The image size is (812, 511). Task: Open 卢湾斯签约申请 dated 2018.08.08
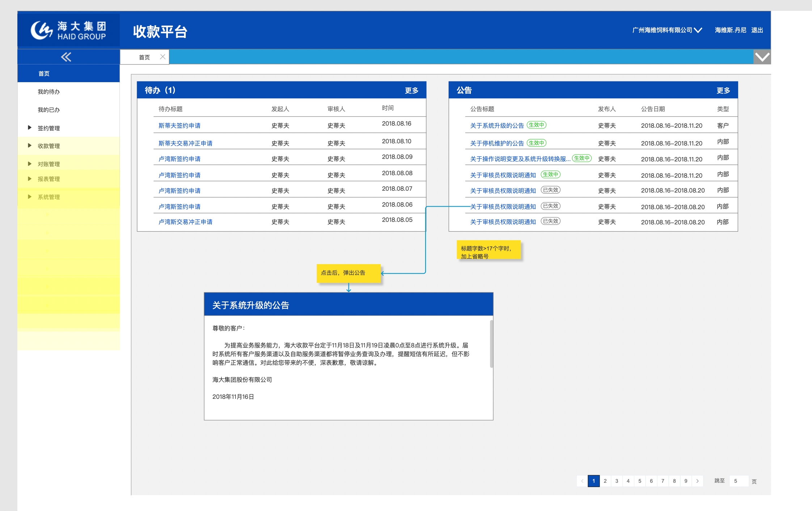[179, 175]
